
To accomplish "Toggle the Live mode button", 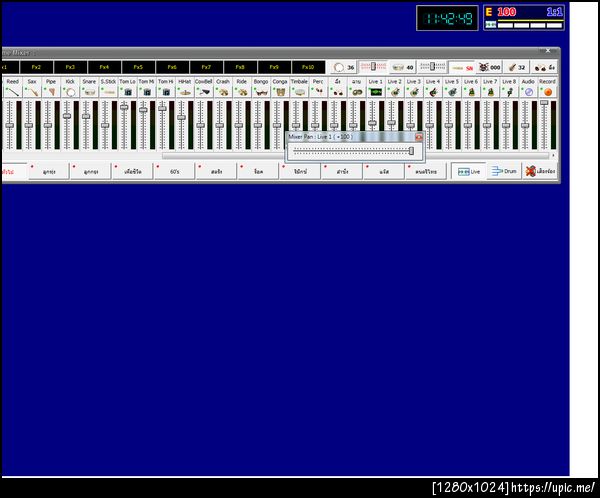I will pyautogui.click(x=469, y=171).
